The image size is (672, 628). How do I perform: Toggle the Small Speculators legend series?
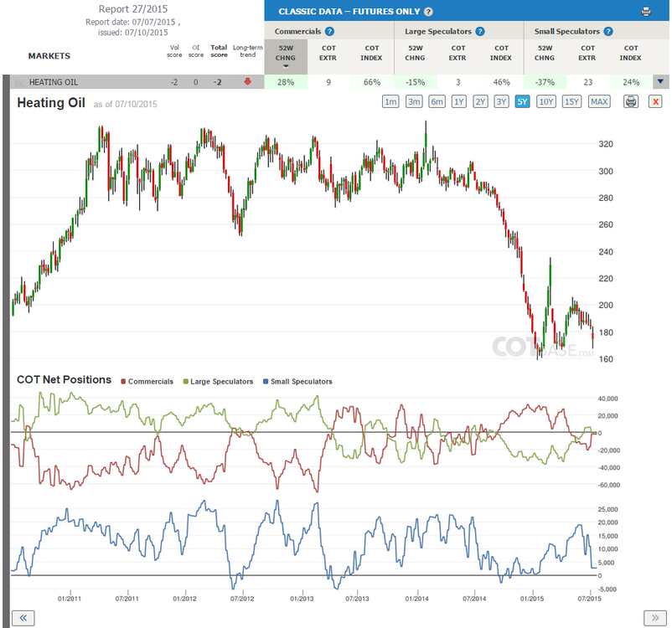click(x=297, y=381)
